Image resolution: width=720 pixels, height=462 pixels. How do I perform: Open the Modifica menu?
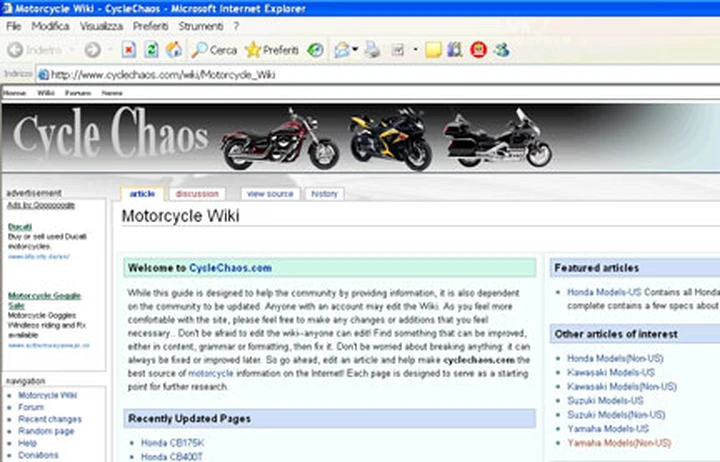pos(51,26)
